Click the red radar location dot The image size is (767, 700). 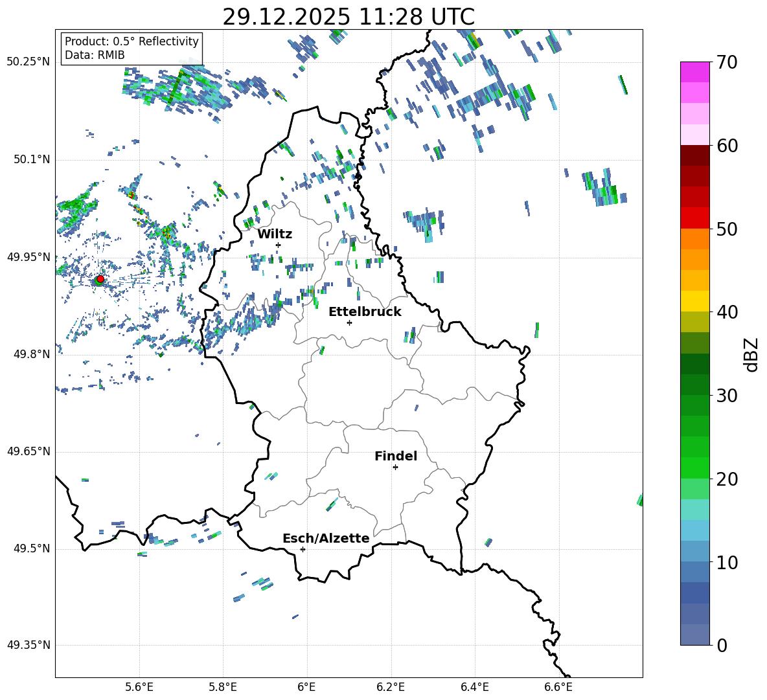[x=100, y=279]
